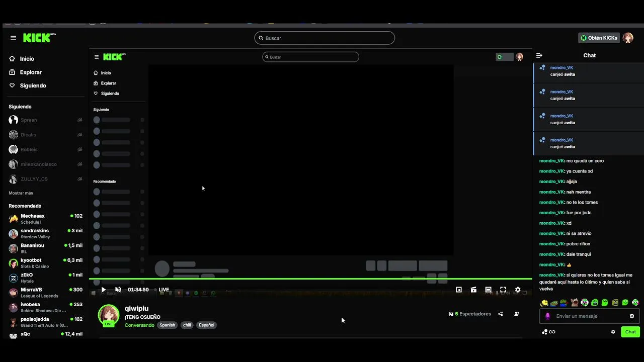The height and width of the screenshot is (362, 644).
Task: Enable picture-in-picture mode on the player
Action: coord(459,290)
